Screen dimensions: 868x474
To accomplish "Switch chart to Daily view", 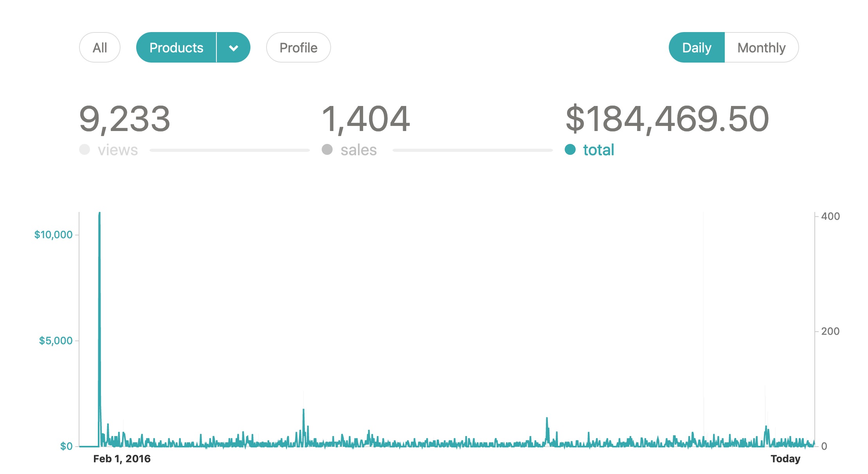I will tap(697, 48).
